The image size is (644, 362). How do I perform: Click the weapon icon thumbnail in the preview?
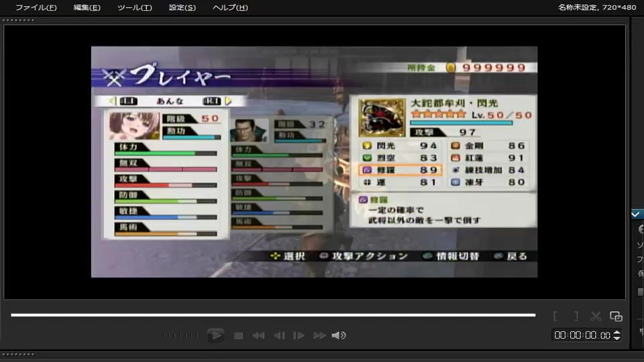coord(382,117)
